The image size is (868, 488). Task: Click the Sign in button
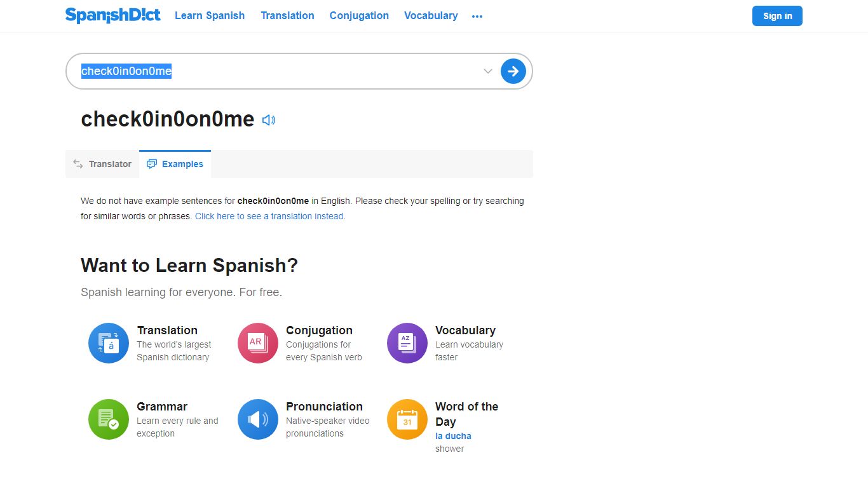coord(777,16)
